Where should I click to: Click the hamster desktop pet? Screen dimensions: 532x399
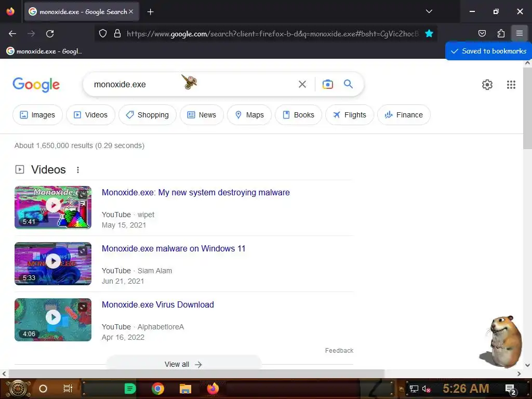pyautogui.click(x=501, y=342)
